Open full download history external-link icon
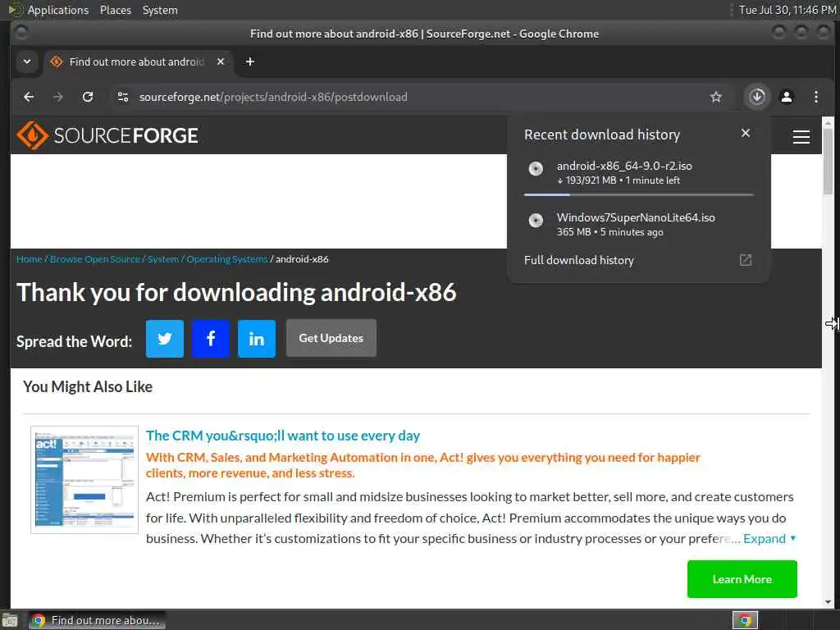This screenshot has height=630, width=840. click(745, 260)
